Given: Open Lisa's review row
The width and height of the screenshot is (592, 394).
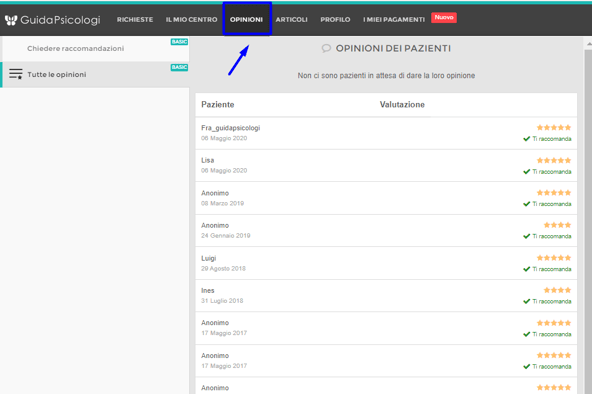Looking at the screenshot, I should [386, 165].
